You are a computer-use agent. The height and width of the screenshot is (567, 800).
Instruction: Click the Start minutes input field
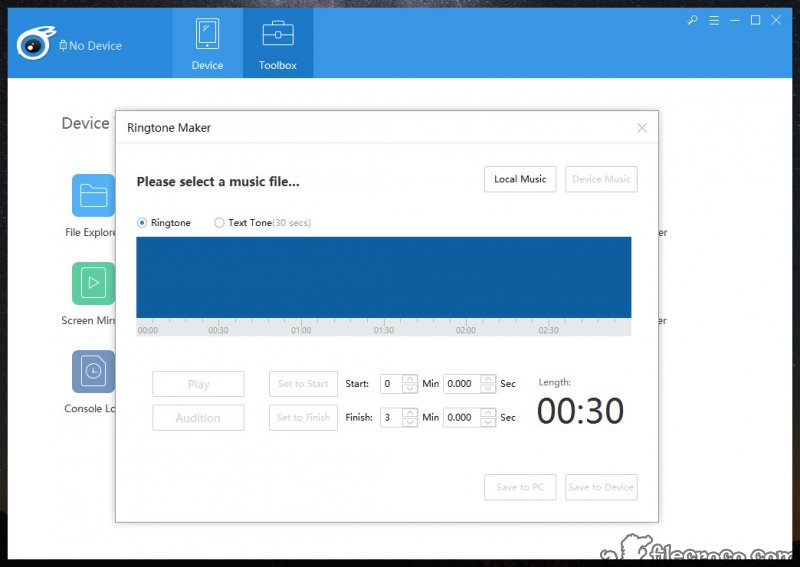click(391, 384)
